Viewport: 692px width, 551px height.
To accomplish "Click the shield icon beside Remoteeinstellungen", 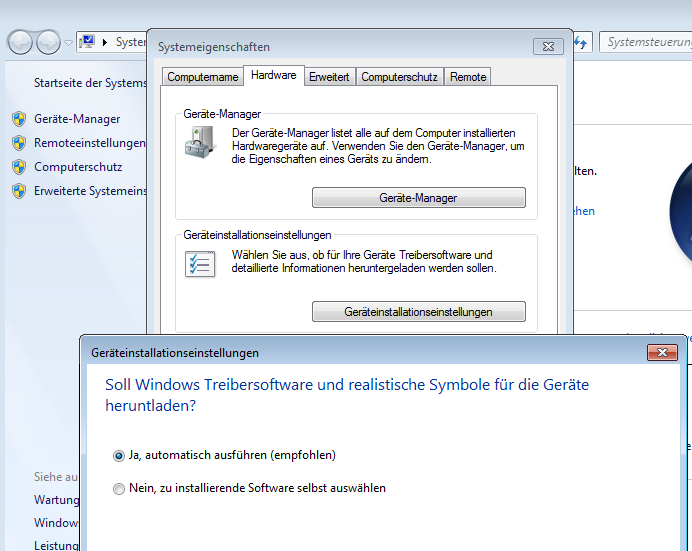I will tap(19, 143).
